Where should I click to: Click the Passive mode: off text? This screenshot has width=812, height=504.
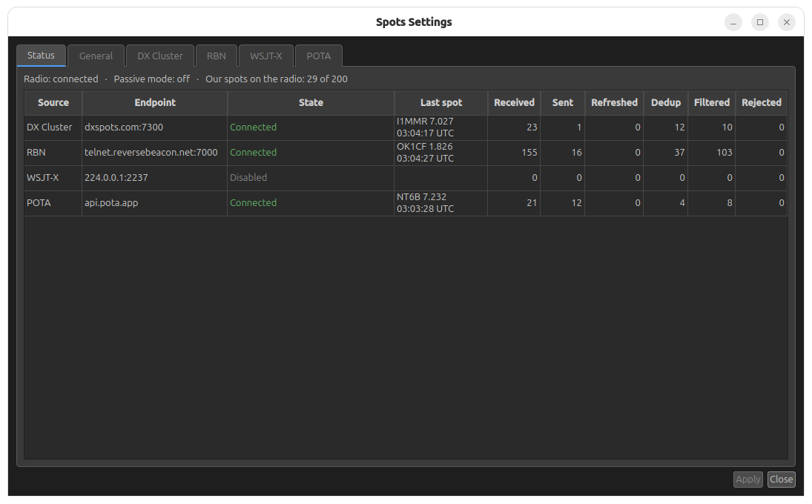(x=152, y=79)
